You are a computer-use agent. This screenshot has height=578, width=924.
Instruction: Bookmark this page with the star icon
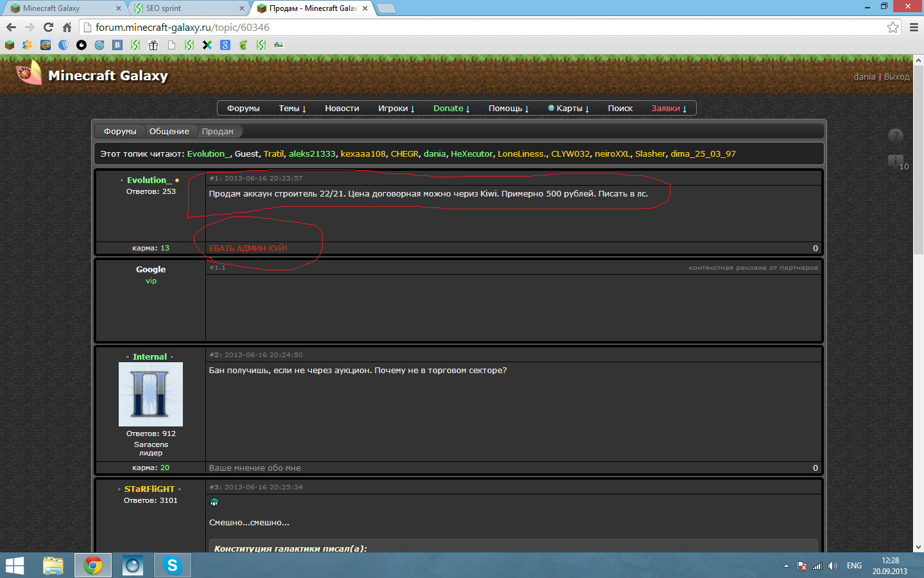pos(893,27)
